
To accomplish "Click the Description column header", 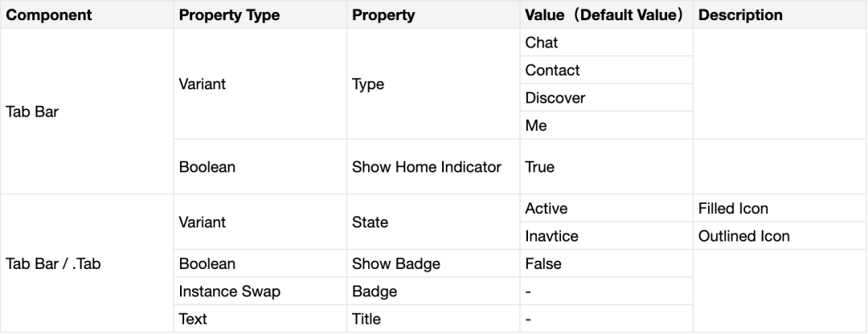I will click(x=780, y=14).
